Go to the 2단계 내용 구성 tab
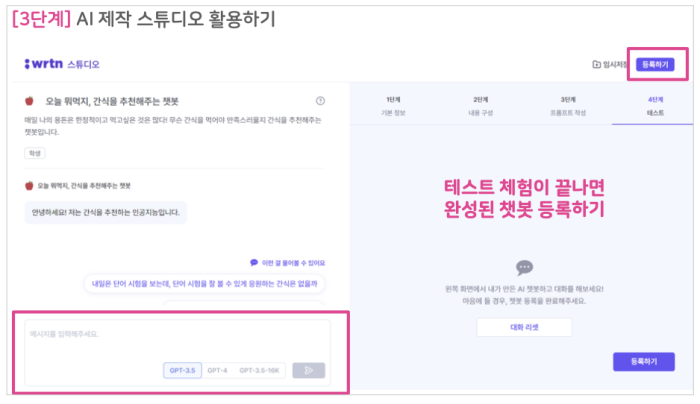This screenshot has height=404, width=700. [x=480, y=106]
